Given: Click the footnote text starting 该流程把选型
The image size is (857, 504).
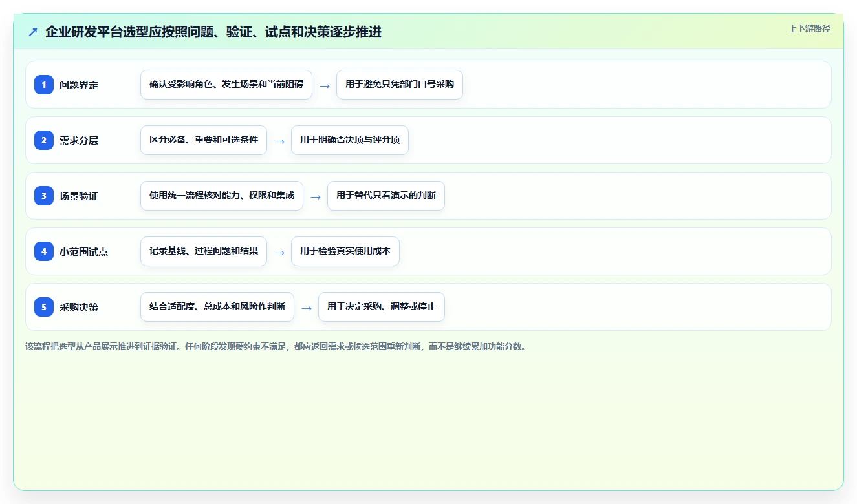Looking at the screenshot, I should click(x=277, y=346).
